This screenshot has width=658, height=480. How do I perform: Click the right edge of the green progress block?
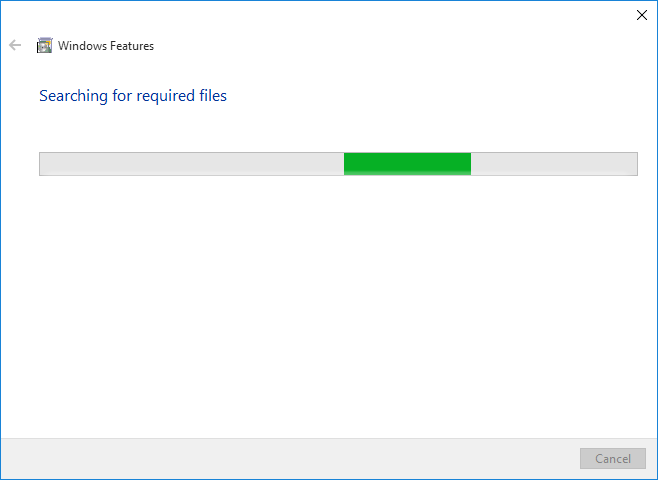(468, 164)
